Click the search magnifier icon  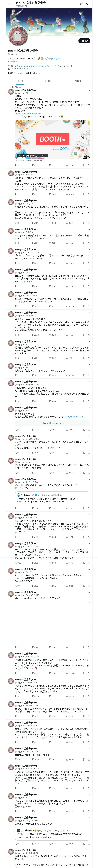(x=88, y=4)
